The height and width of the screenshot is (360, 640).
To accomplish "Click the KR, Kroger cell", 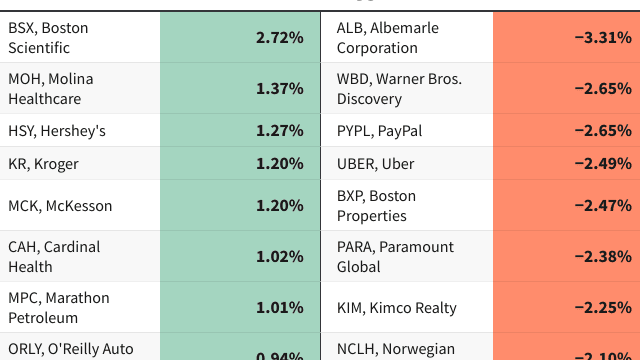I will tap(80, 163).
